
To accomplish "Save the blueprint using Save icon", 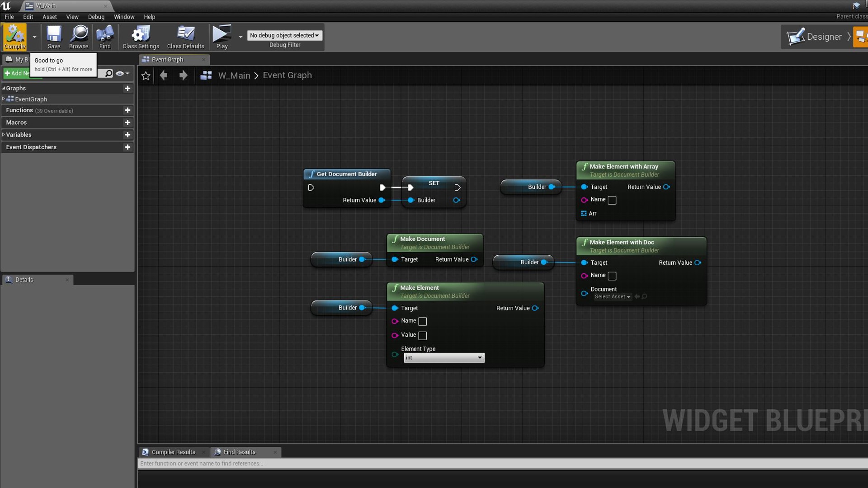I will (x=54, y=36).
